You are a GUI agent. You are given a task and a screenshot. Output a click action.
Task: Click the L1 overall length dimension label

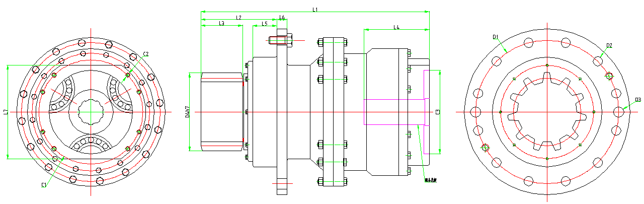pos(315,9)
